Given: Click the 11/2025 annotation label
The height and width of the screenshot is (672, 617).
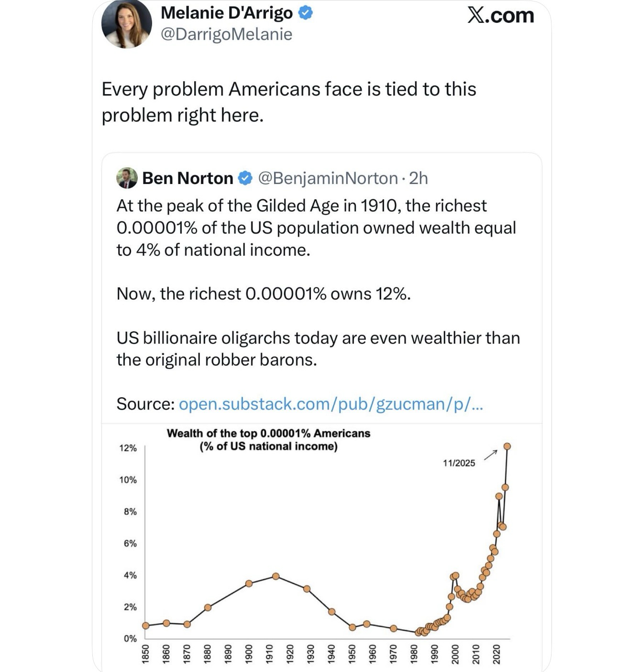Looking at the screenshot, I should point(459,463).
